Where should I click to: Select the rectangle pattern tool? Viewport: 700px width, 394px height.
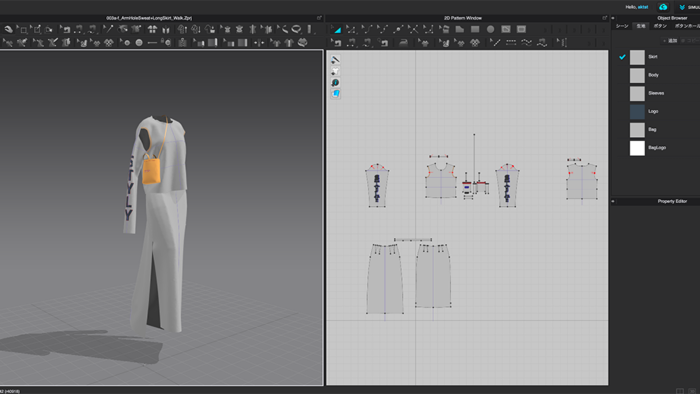click(475, 29)
